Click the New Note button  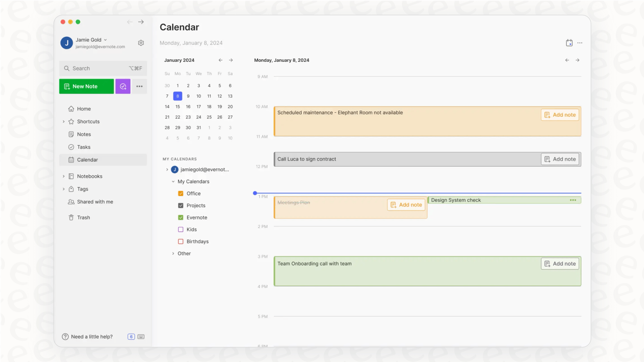point(86,87)
